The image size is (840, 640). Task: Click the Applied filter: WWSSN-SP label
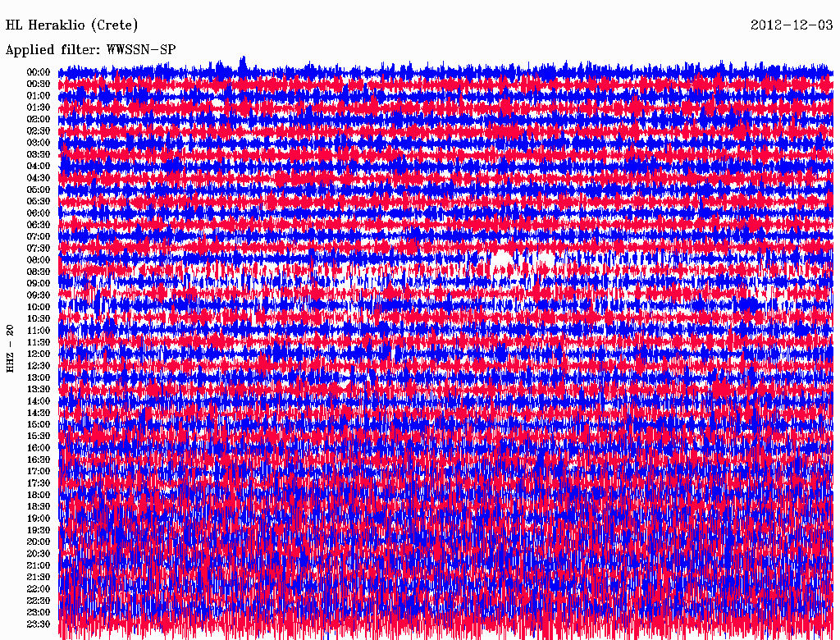point(90,50)
